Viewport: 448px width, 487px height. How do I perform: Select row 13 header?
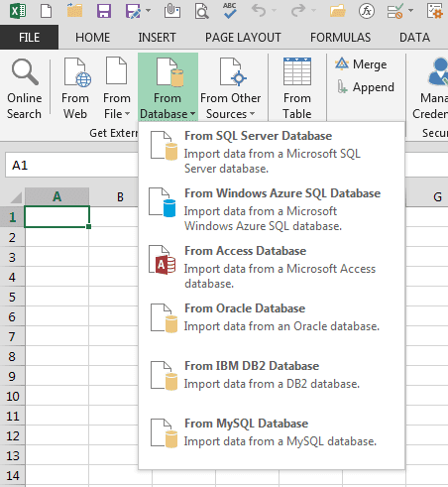coord(12,455)
